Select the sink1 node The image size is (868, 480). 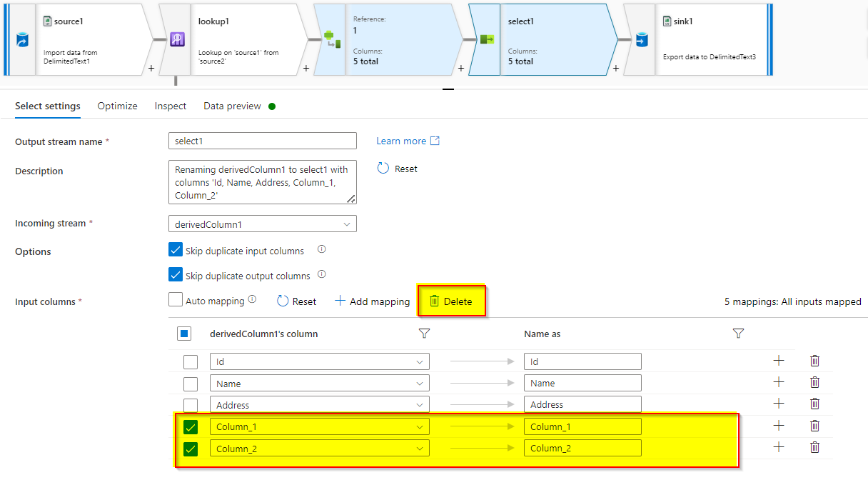pyautogui.click(x=698, y=39)
